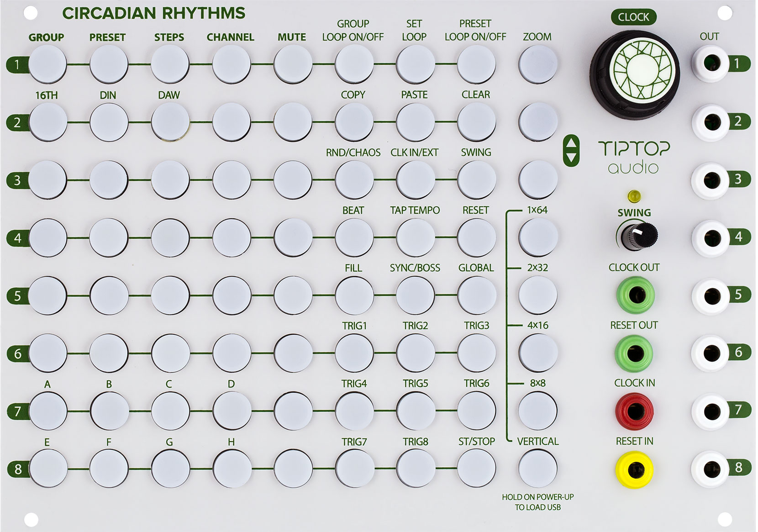Click the OUT 8 output jack

click(710, 469)
